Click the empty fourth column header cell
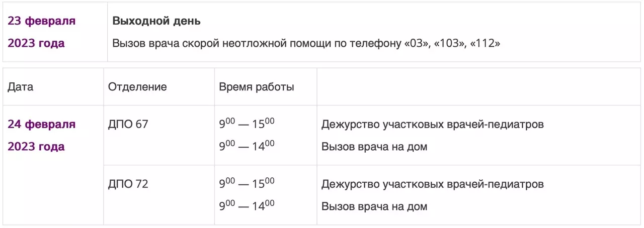The image size is (644, 228). [479, 86]
